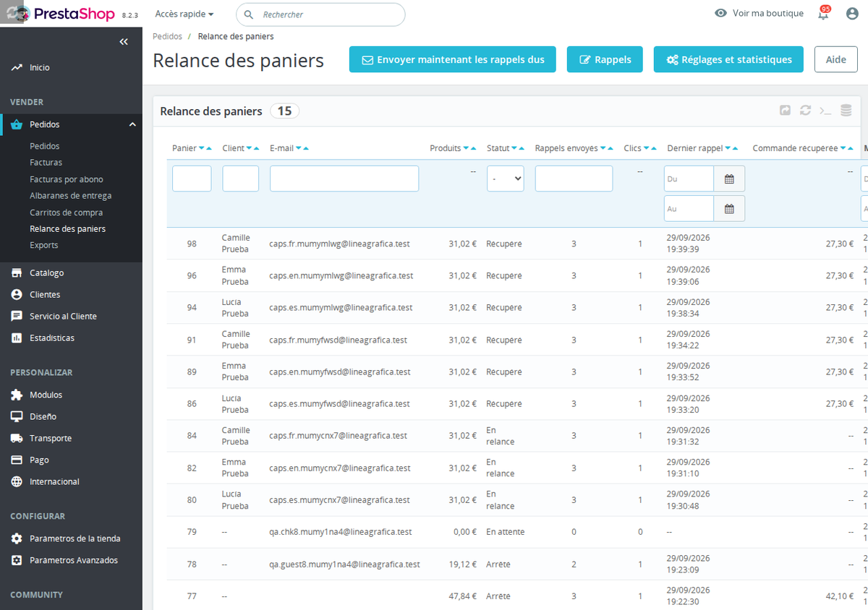Select Relance des paniers submenu item
The width and height of the screenshot is (868, 610).
pos(67,228)
